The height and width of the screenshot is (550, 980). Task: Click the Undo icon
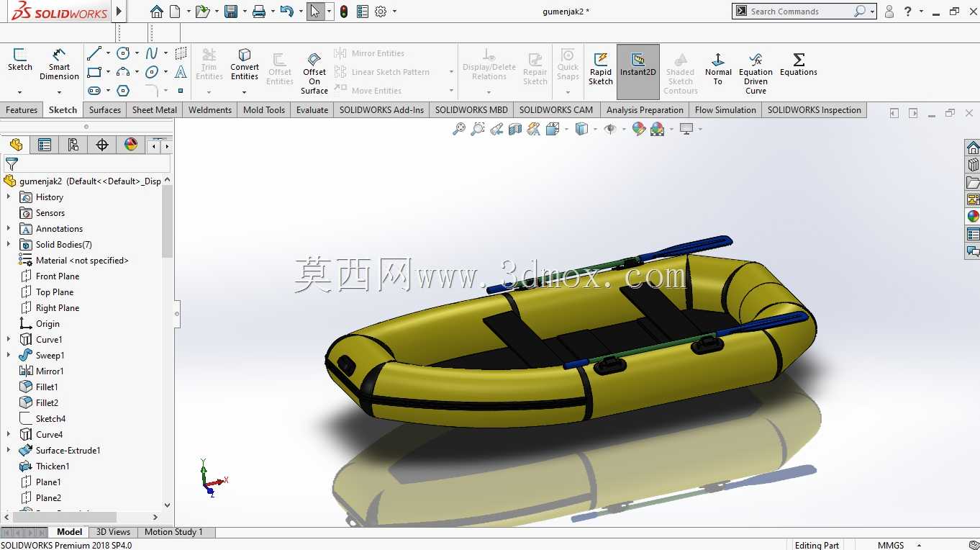[286, 12]
